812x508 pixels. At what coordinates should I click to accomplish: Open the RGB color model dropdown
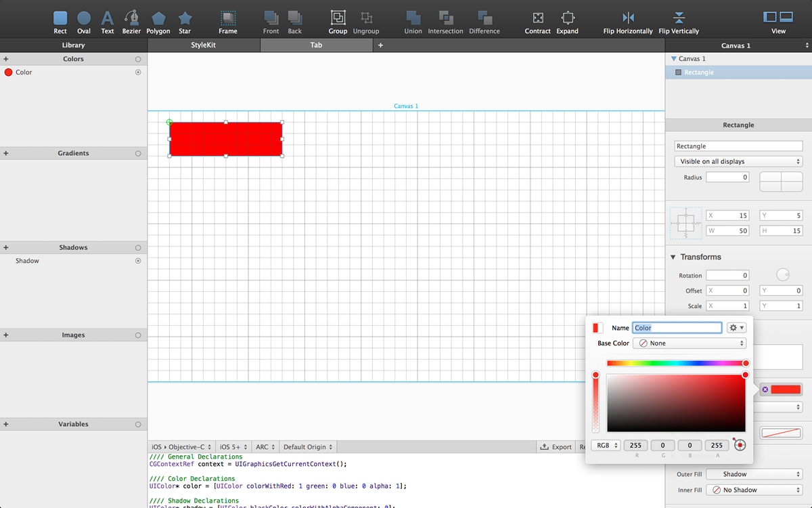coord(606,445)
